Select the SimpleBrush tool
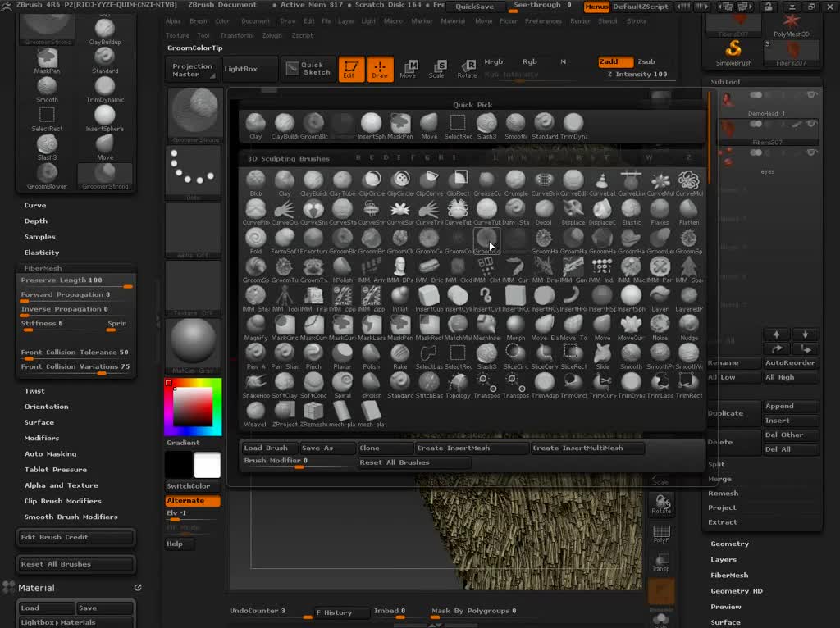Image resolution: width=840 pixels, height=628 pixels. [733, 53]
